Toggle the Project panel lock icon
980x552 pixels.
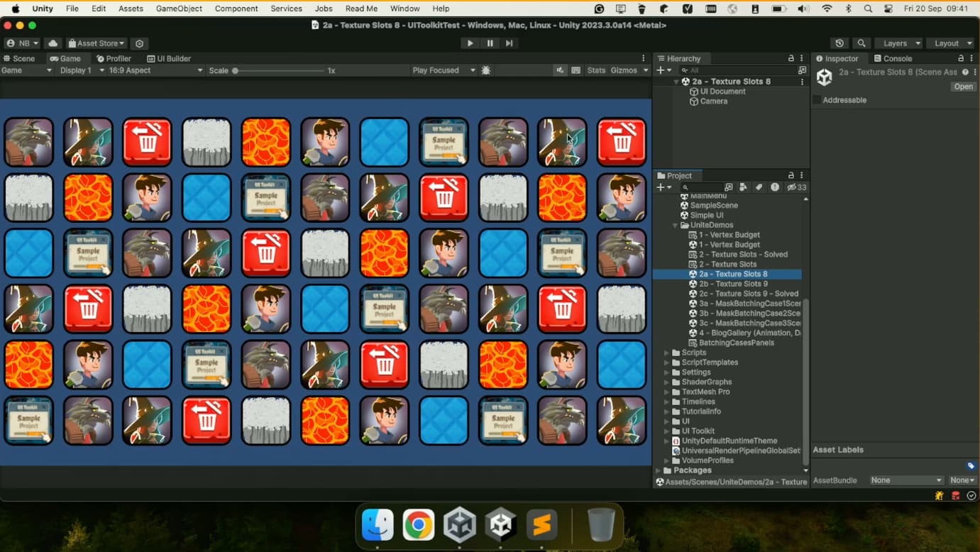coord(791,175)
